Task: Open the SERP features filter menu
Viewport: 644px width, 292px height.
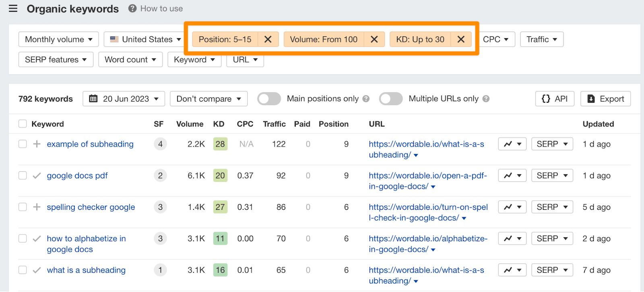Action: click(x=56, y=60)
